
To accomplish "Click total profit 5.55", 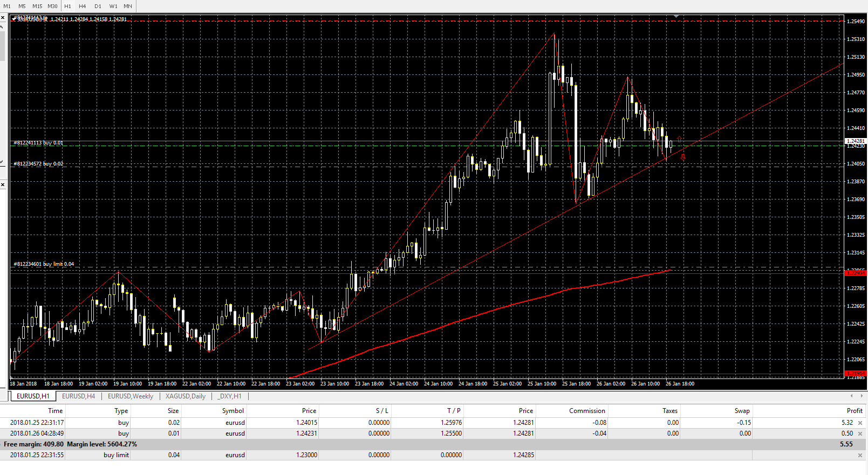I will coord(846,444).
